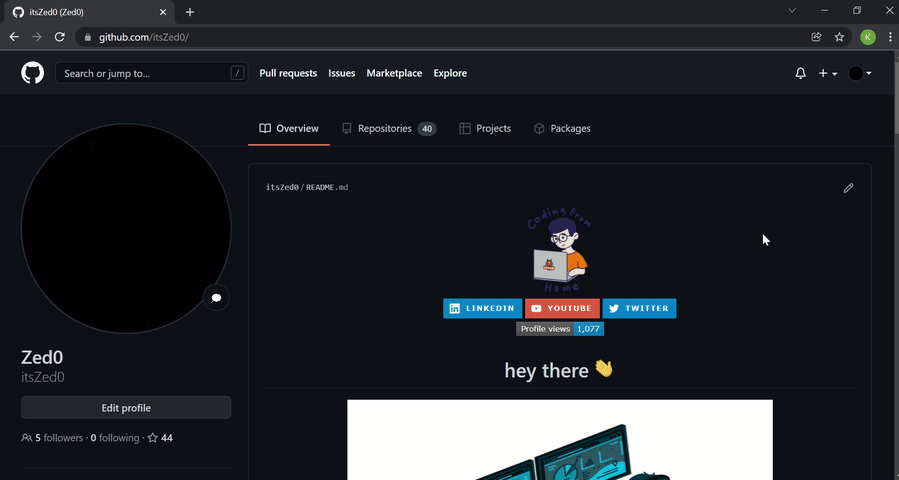
Task: Open Marketplace in top navigation
Action: pos(394,73)
